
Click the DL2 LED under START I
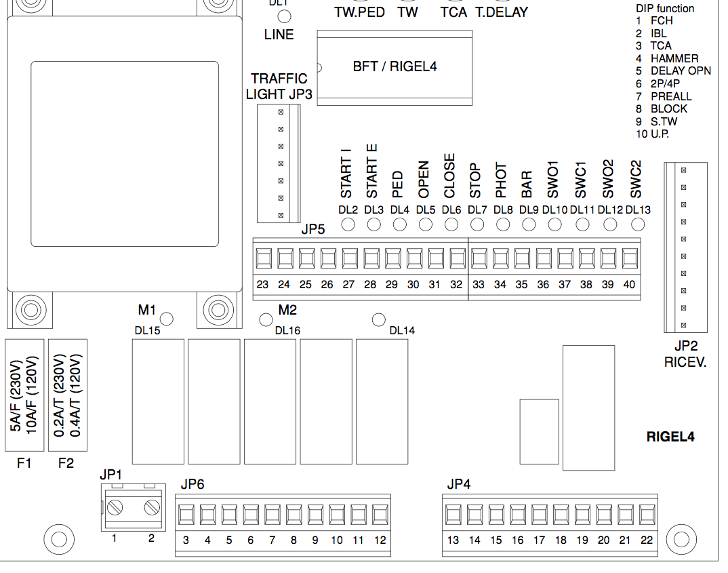pyautogui.click(x=348, y=224)
